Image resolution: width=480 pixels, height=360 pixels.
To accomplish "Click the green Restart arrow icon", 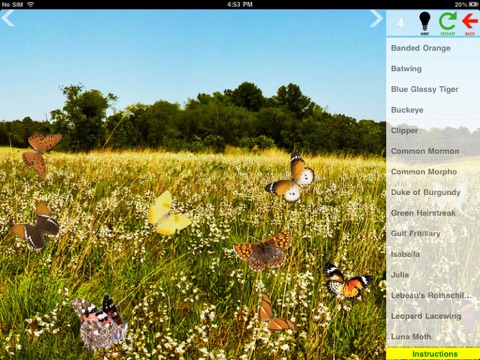I will point(448,23).
